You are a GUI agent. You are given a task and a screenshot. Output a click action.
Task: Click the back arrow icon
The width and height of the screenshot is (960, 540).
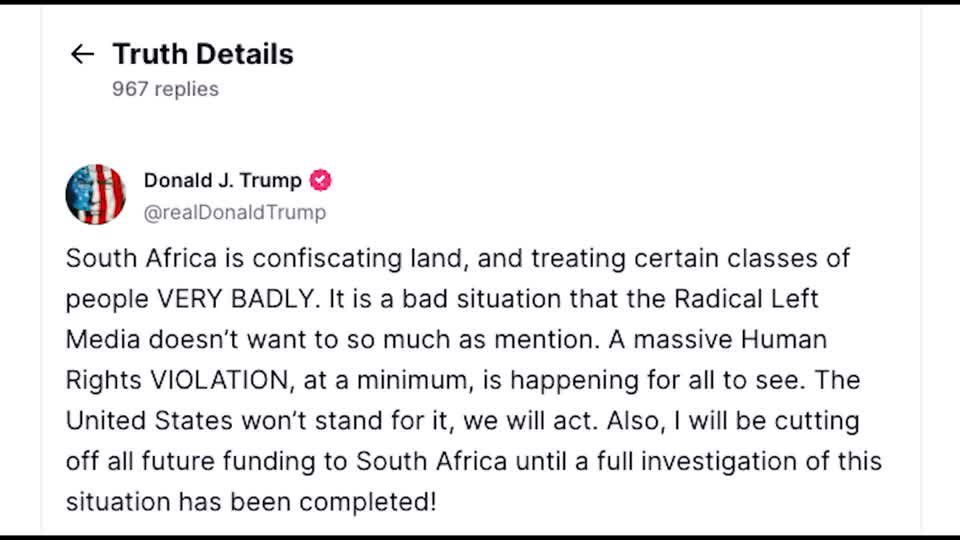pos(82,54)
